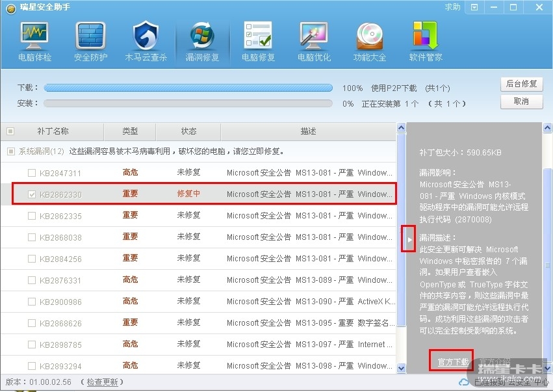This screenshot has width=553, height=392.
Task: Click the patch list scrollbar track
Action: [402, 248]
